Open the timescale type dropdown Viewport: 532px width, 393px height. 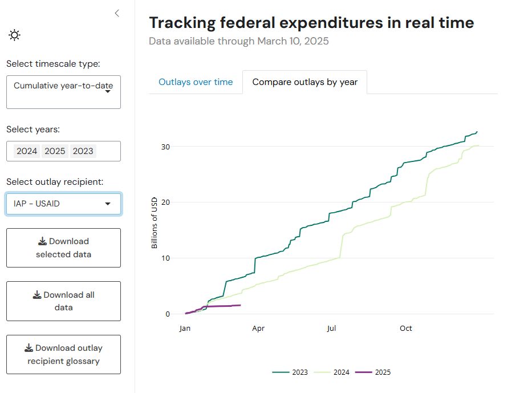tap(63, 92)
